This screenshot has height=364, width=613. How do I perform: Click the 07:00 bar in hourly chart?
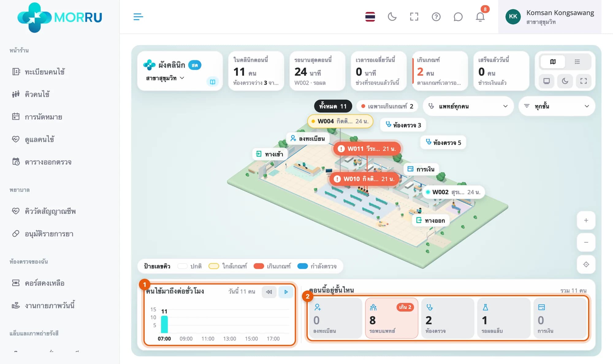[164, 324]
